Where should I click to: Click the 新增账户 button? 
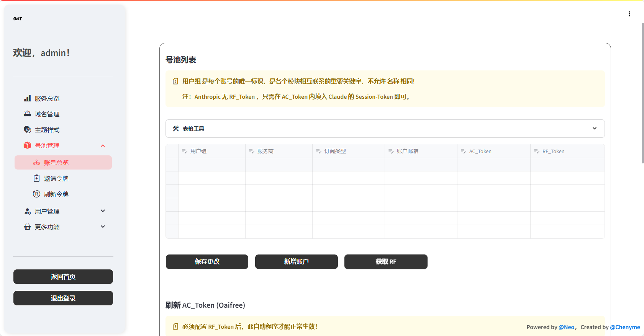click(297, 262)
